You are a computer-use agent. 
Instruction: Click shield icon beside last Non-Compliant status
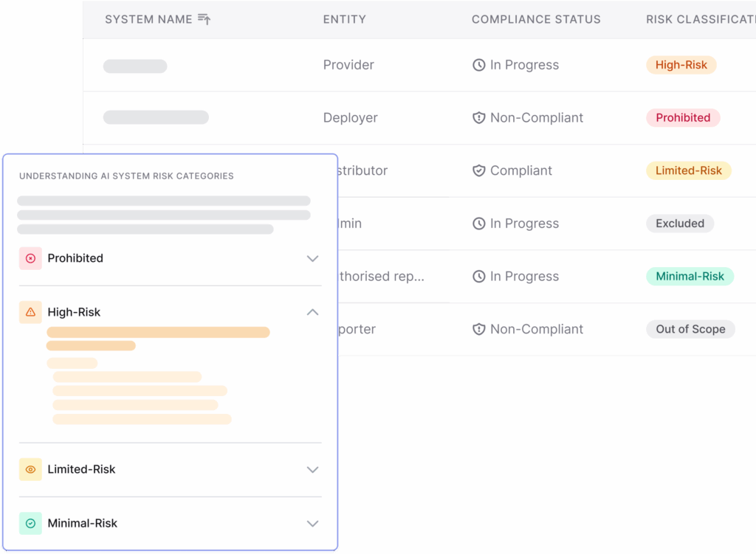(x=479, y=330)
